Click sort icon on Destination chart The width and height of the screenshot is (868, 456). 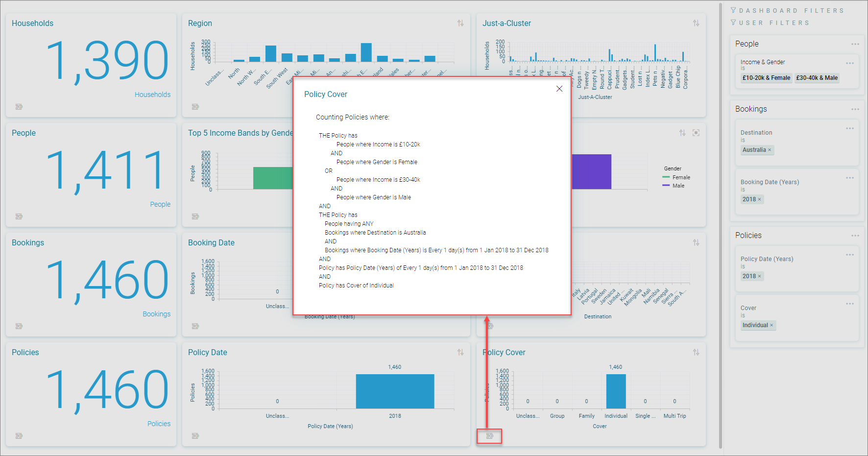pyautogui.click(x=696, y=242)
